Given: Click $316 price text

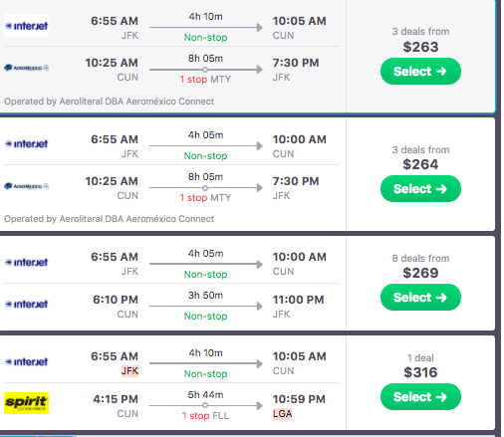Looking at the screenshot, I should point(420,372).
